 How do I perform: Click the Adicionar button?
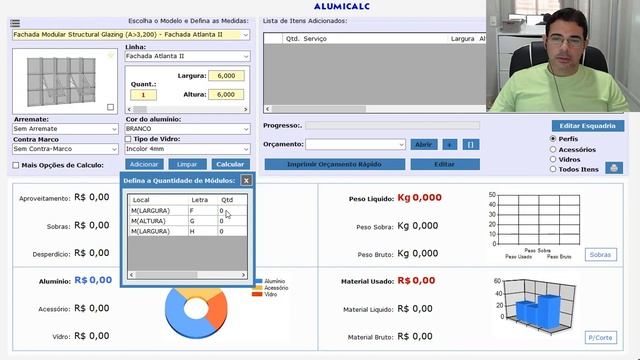[x=144, y=164]
